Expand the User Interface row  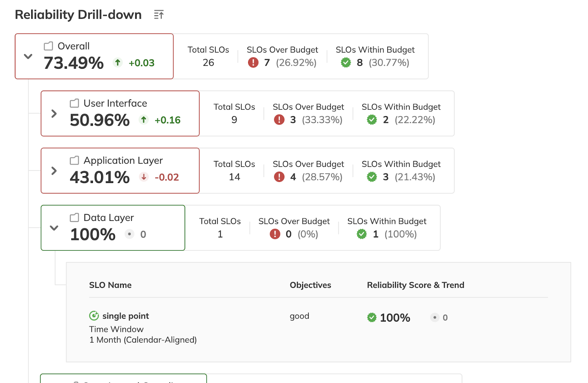click(x=54, y=114)
